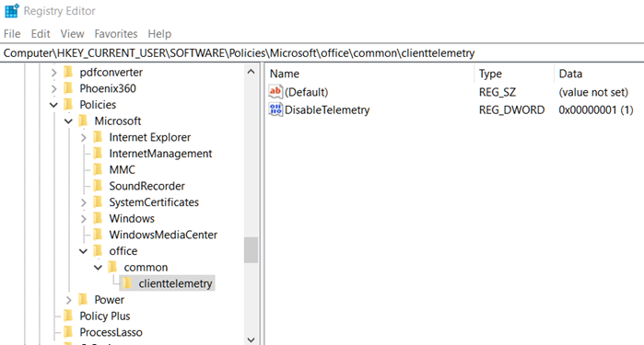This screenshot has width=644, height=345.
Task: Select the clienttelemetry key label
Action: 175,283
